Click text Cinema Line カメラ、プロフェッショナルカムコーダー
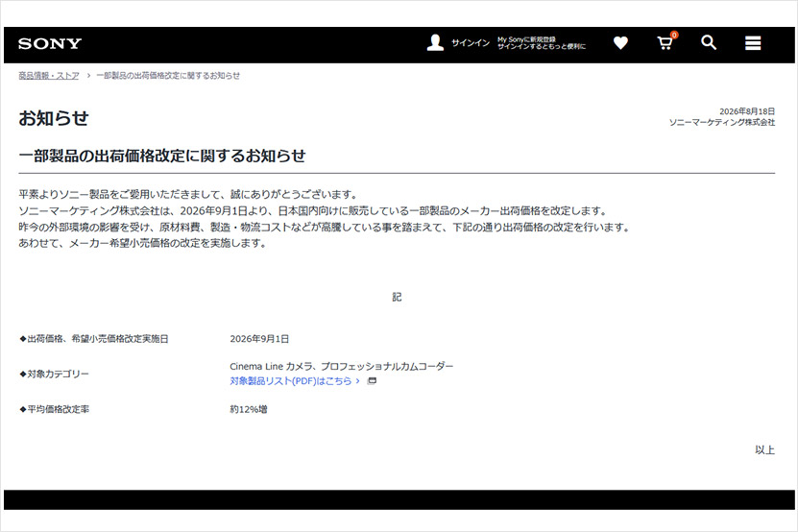Viewport: 798px width, 532px height. click(342, 366)
